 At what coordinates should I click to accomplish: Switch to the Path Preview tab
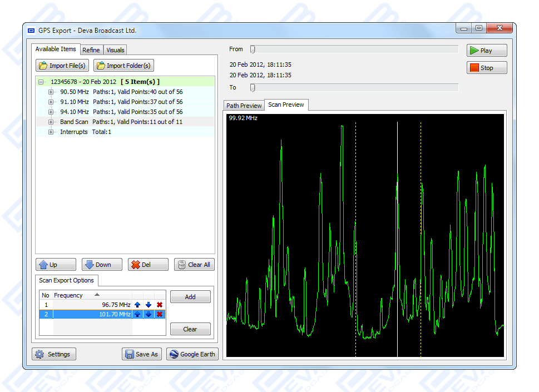(244, 106)
